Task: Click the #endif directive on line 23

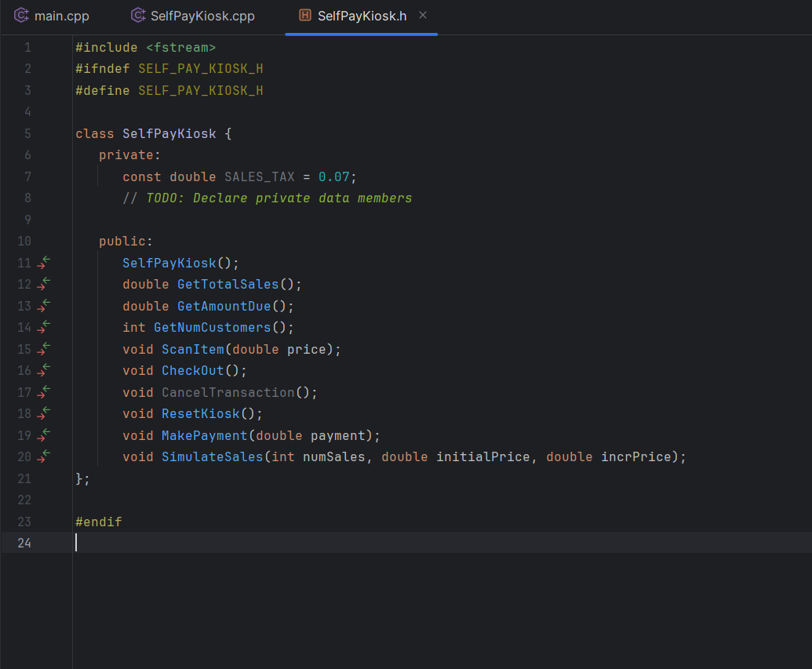Action: (98, 521)
